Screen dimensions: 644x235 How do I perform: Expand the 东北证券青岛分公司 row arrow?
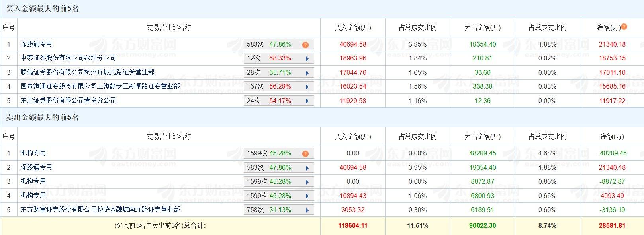pyautogui.click(x=307, y=101)
